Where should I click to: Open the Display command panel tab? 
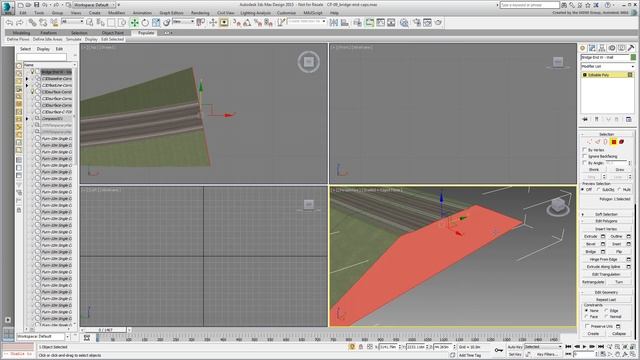[621, 48]
